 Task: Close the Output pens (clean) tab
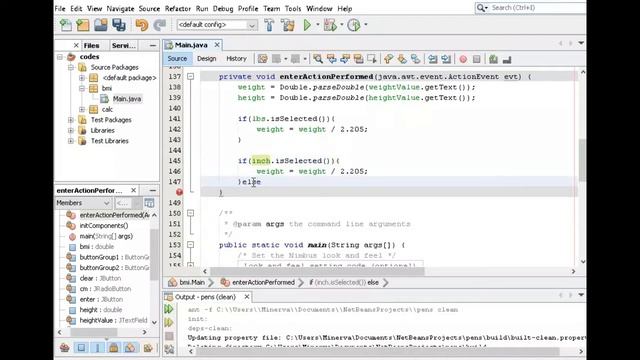coord(247,297)
